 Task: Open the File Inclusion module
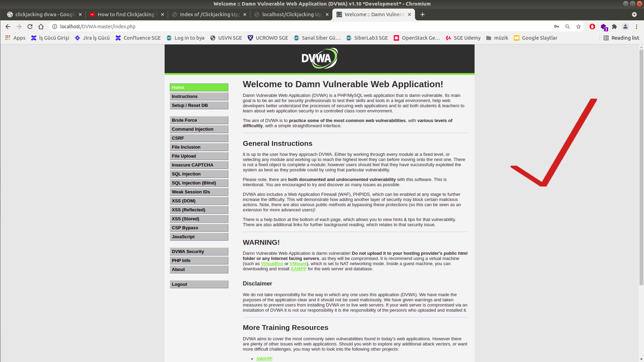(x=199, y=147)
